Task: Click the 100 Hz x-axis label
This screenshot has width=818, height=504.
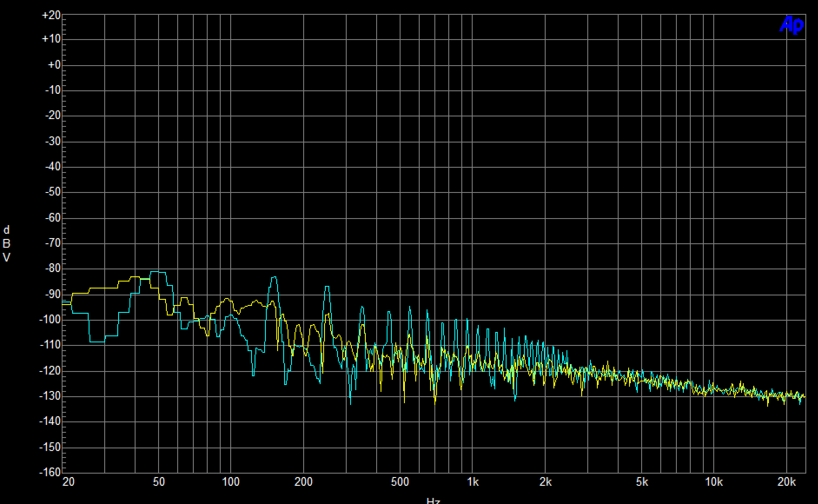Action: [x=231, y=482]
